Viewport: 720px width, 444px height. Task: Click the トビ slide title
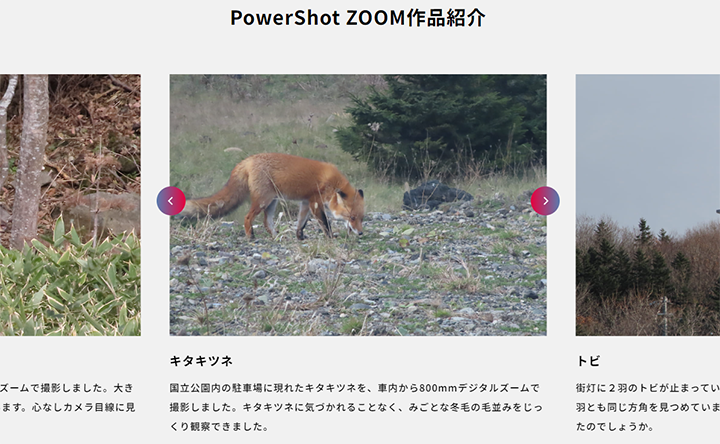588,361
